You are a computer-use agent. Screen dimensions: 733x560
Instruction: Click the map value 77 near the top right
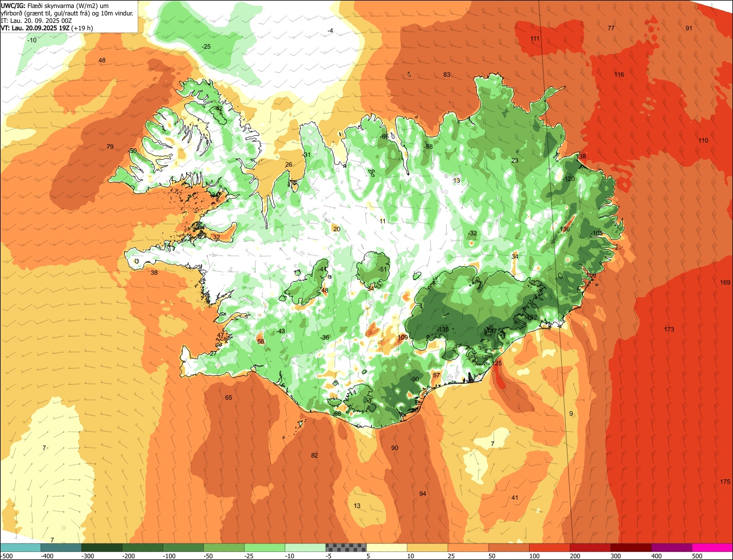(x=611, y=29)
